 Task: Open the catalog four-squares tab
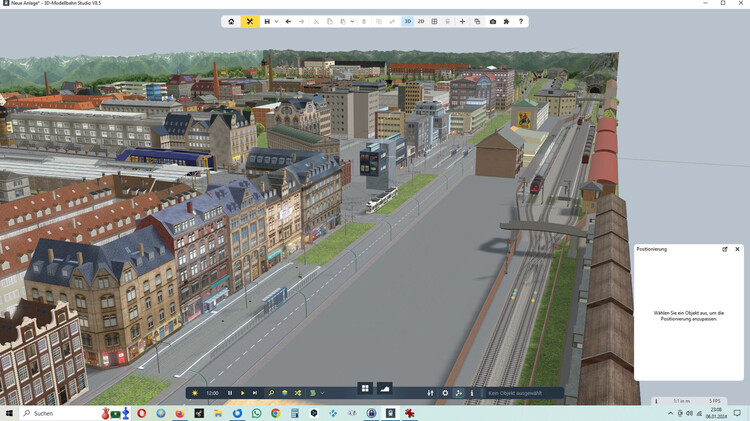coord(366,388)
